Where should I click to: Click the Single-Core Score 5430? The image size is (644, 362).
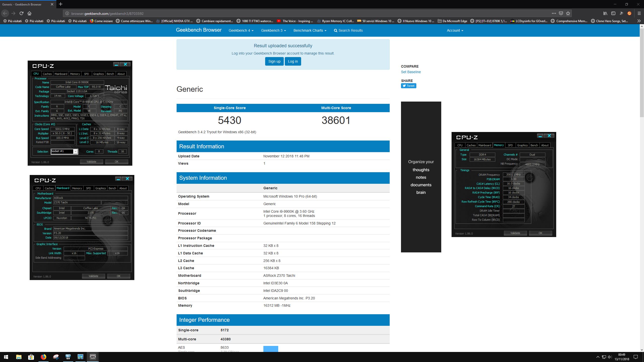(x=229, y=120)
